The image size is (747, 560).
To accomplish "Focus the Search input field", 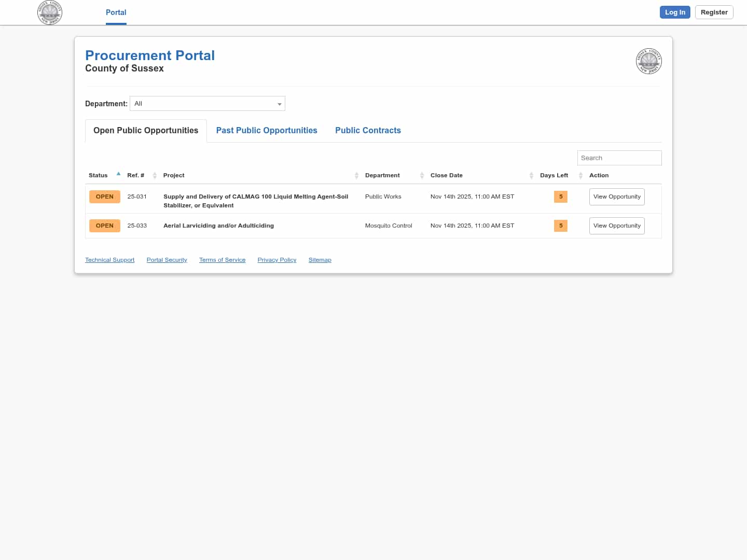I will click(619, 158).
